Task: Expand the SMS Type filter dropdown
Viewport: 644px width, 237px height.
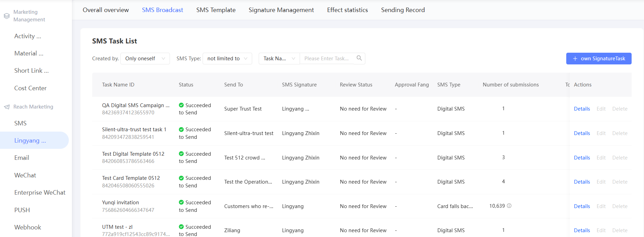Action: pyautogui.click(x=227, y=59)
